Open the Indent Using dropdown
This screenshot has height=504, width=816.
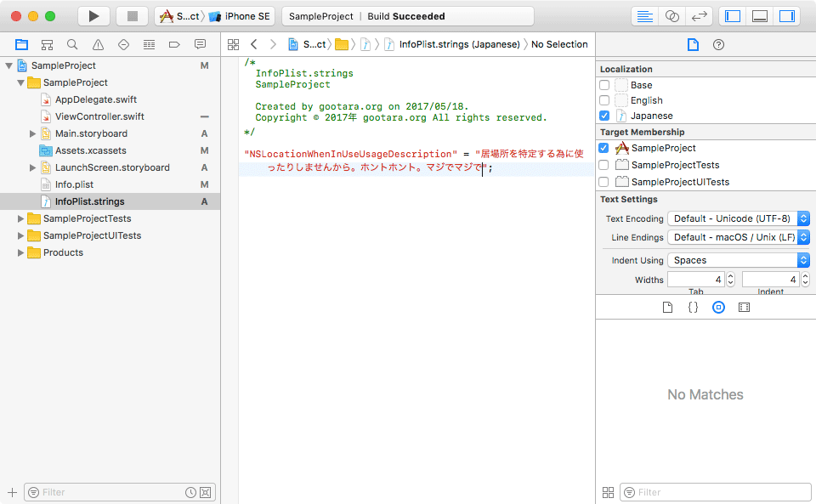click(x=739, y=260)
